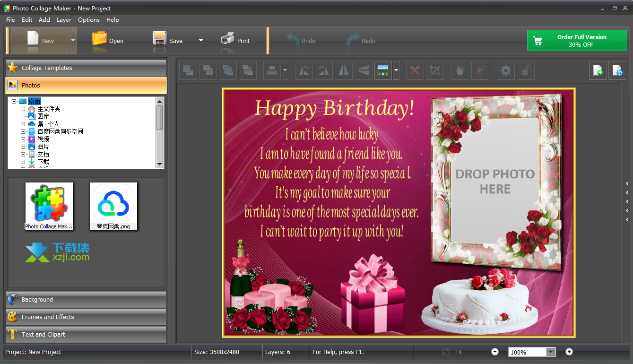The image size is (633, 364).
Task: Click the padlock lock layer icon
Action: [526, 71]
